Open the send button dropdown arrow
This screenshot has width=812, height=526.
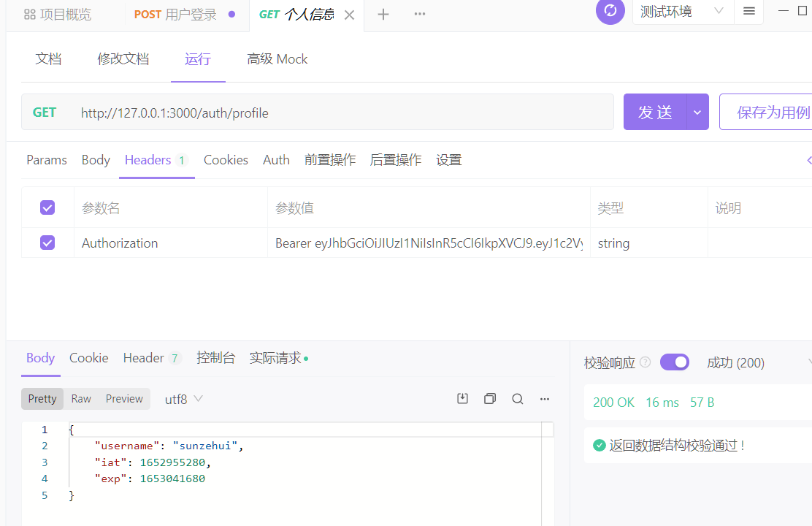[697, 112]
